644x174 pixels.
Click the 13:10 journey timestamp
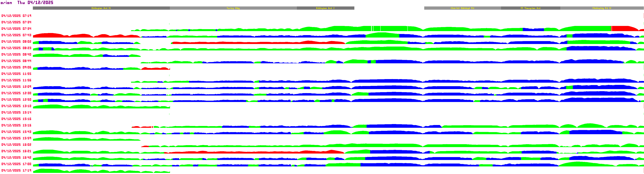click(16, 106)
